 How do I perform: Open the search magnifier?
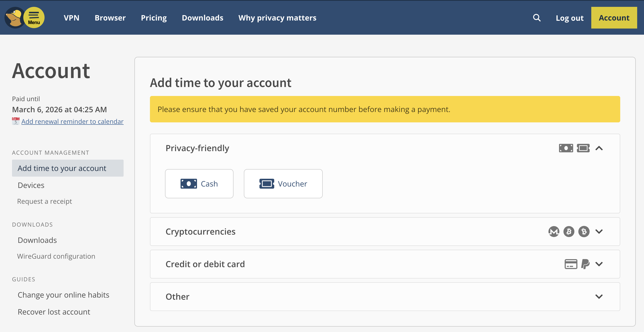[x=536, y=17]
